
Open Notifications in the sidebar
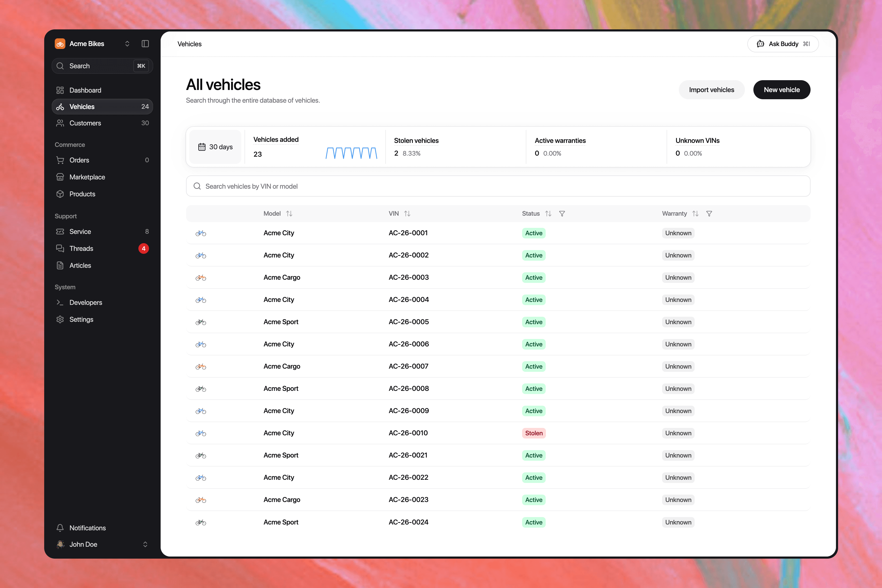click(102, 528)
